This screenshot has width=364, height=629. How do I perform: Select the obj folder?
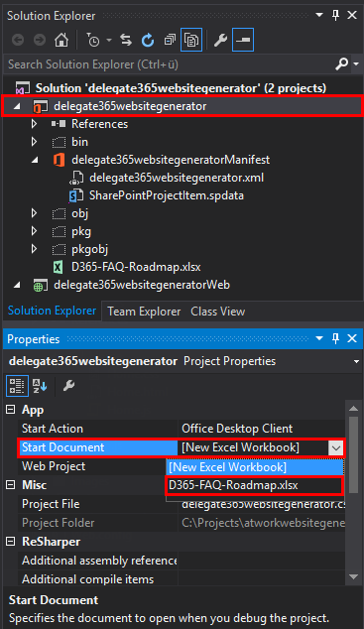click(x=79, y=213)
